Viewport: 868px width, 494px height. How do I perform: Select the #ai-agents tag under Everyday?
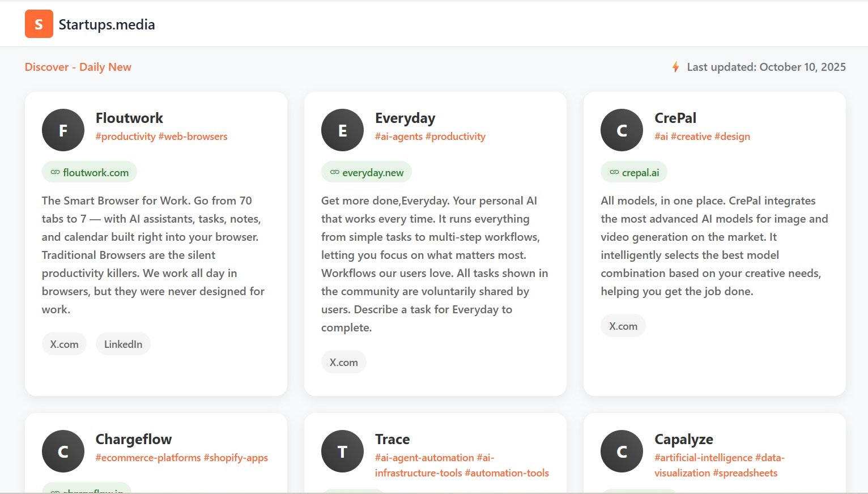tap(399, 137)
